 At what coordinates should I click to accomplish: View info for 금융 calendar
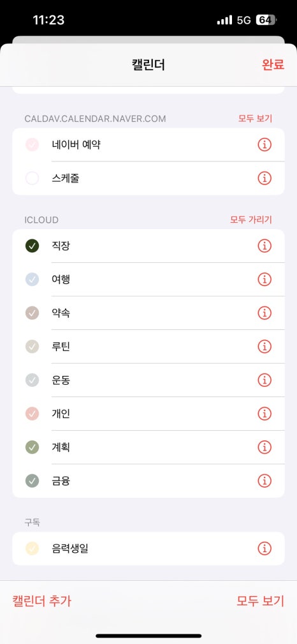[264, 480]
